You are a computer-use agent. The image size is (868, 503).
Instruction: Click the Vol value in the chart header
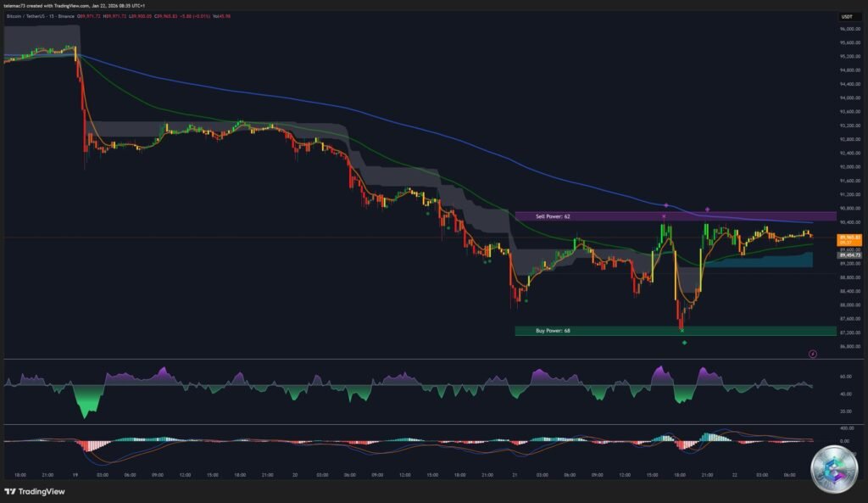(222, 17)
